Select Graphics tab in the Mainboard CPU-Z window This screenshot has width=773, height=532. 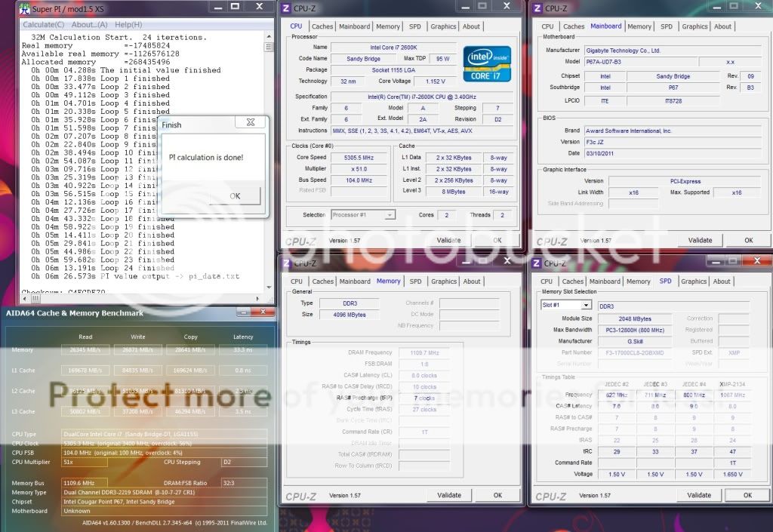coord(694,26)
